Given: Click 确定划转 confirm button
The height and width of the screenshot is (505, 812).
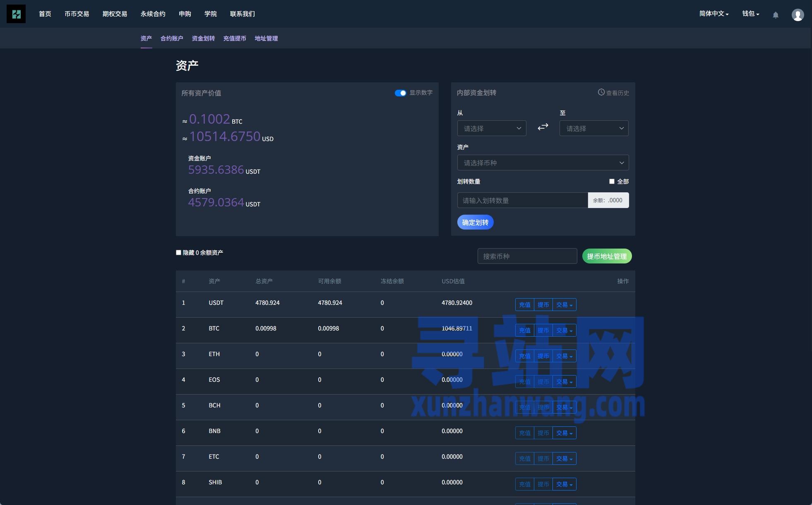Looking at the screenshot, I should [x=475, y=222].
